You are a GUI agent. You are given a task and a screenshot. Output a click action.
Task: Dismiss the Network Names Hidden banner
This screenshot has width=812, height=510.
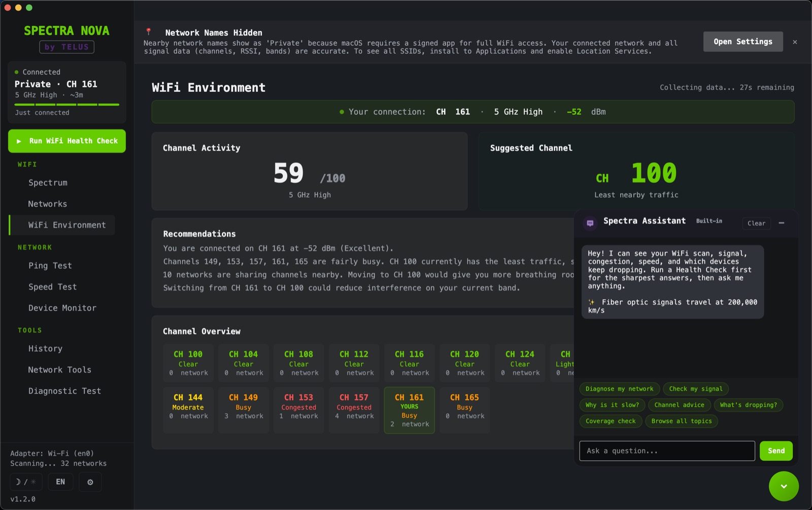point(795,42)
